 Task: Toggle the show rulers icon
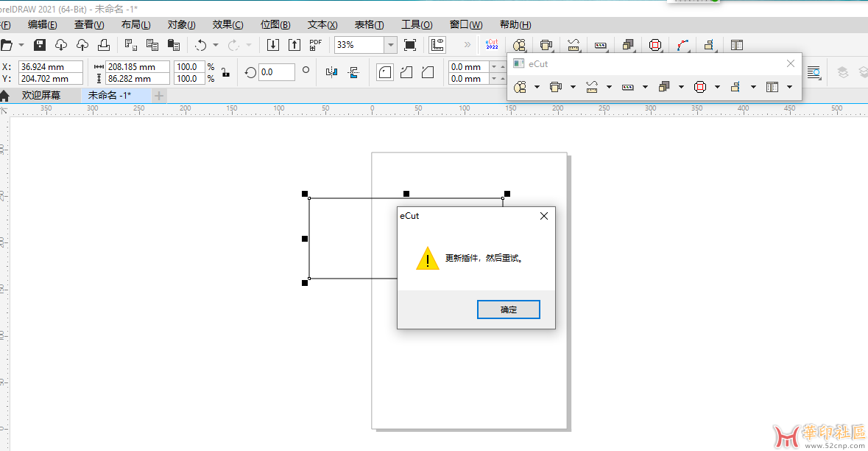[x=437, y=45]
